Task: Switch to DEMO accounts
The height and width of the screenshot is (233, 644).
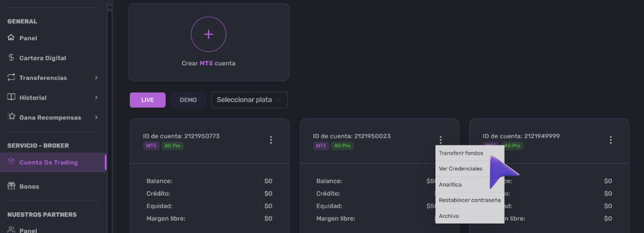Action: (188, 100)
